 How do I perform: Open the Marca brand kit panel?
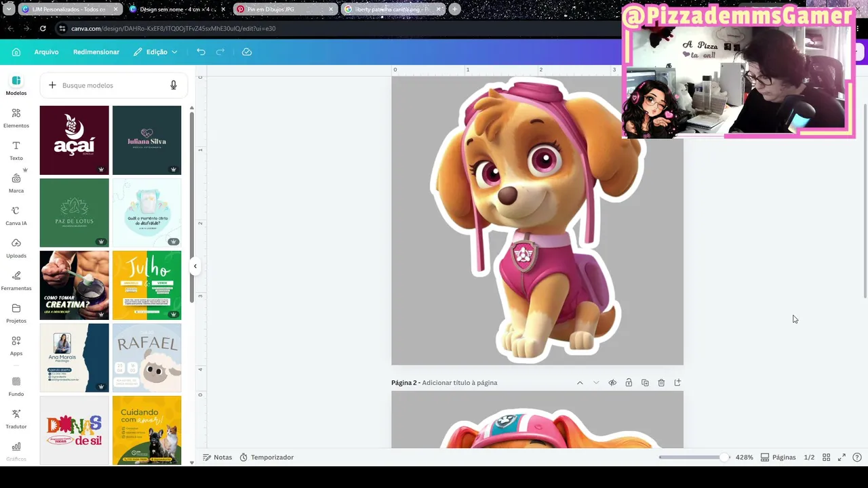coord(16,183)
